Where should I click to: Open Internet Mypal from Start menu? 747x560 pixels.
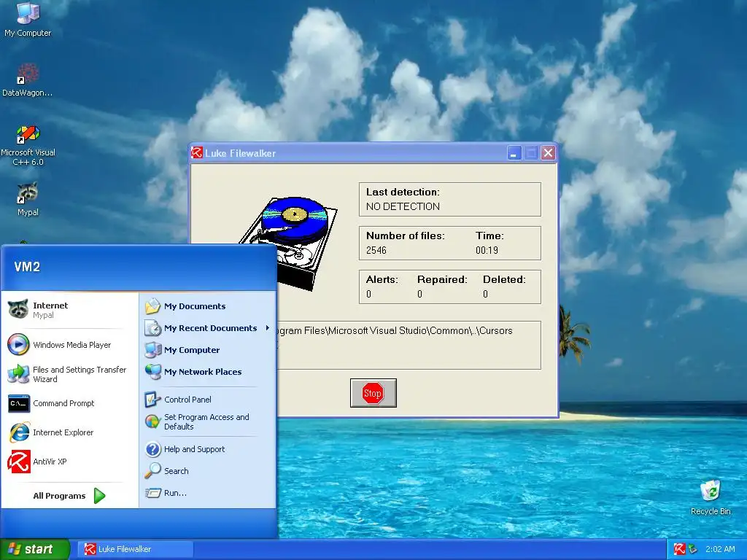[69, 309]
